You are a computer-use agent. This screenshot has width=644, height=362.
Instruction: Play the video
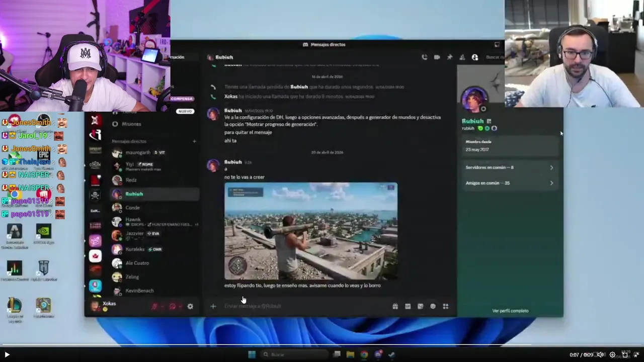point(7,354)
